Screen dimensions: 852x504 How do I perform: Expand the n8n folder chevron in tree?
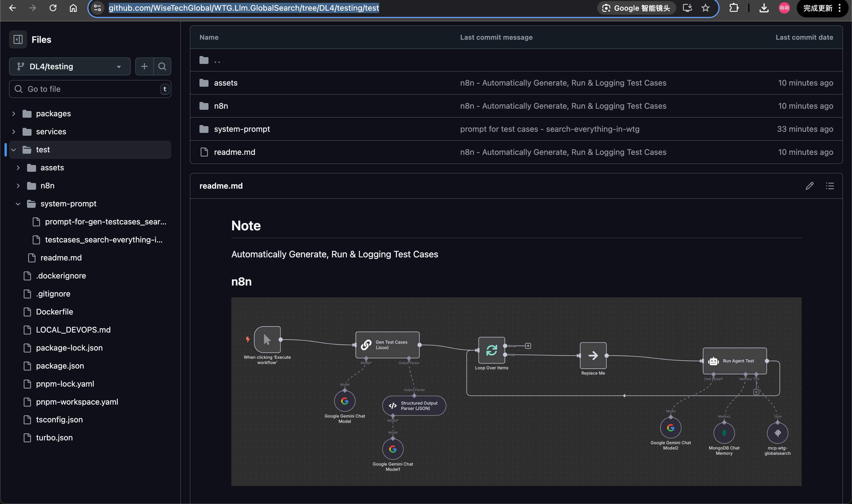(x=18, y=186)
